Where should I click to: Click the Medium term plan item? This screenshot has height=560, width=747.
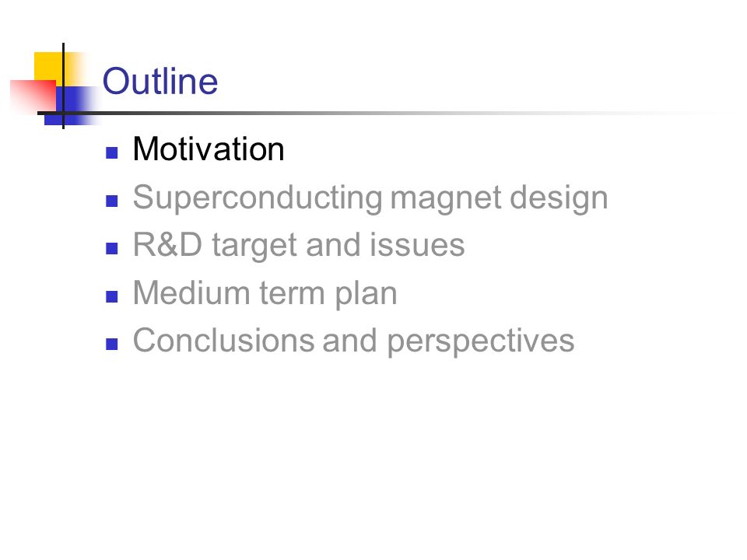265,293
